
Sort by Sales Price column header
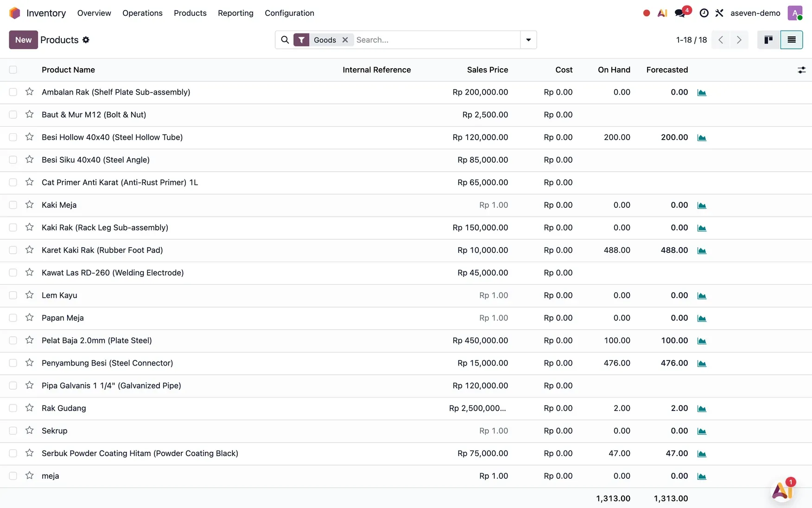488,70
